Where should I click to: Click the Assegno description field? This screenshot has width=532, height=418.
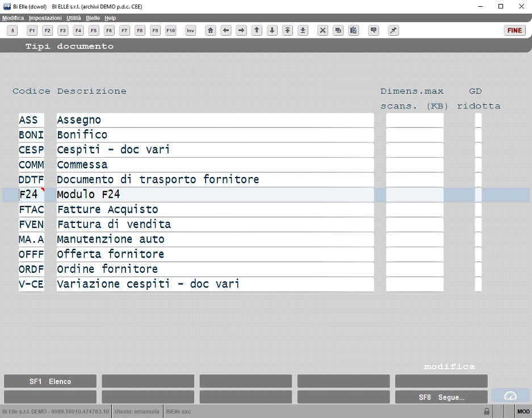[215, 120]
